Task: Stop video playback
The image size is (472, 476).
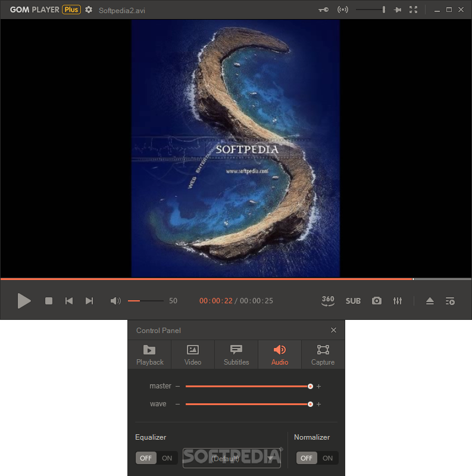Action: (49, 301)
